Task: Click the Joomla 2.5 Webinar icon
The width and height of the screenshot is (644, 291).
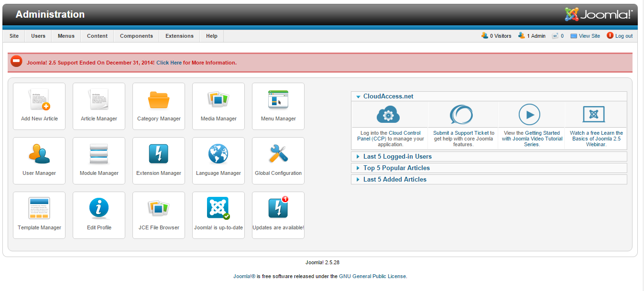Action: [x=594, y=115]
